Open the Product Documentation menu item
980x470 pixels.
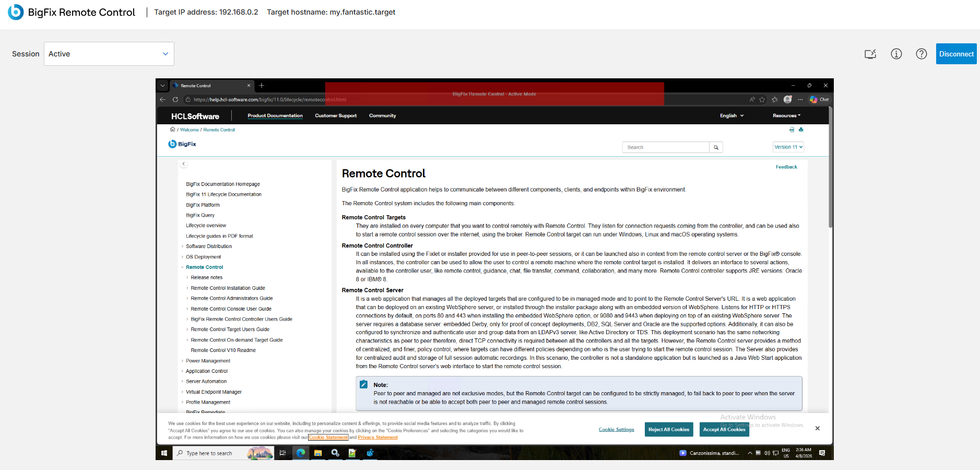pos(275,116)
